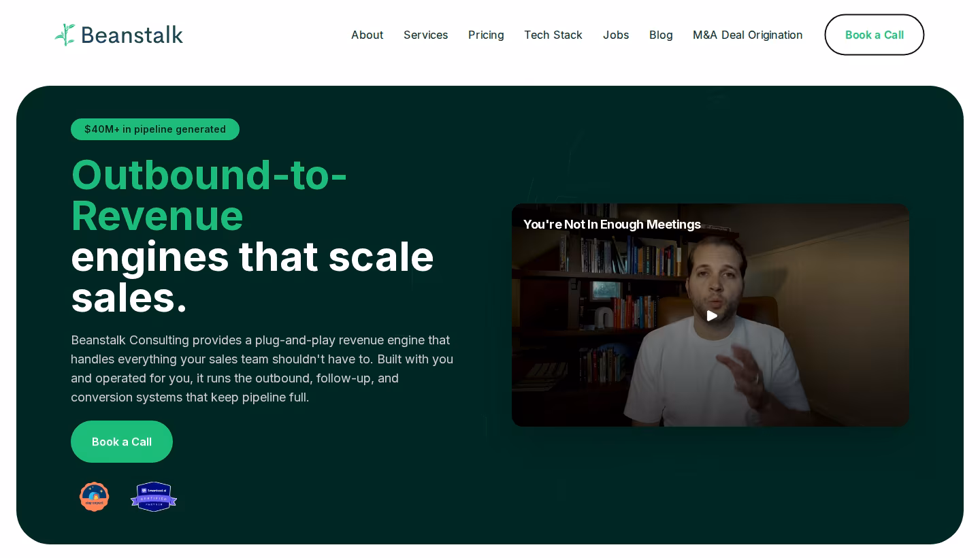Viewport: 980px width, 558px height.
Task: Click the Beanstalk Consulting description paragraph
Action: [262, 369]
